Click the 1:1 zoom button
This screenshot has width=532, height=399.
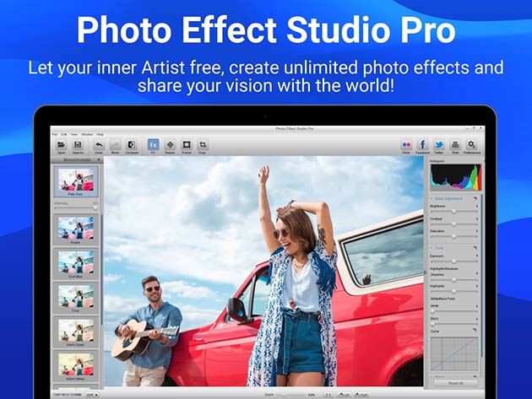(328, 395)
